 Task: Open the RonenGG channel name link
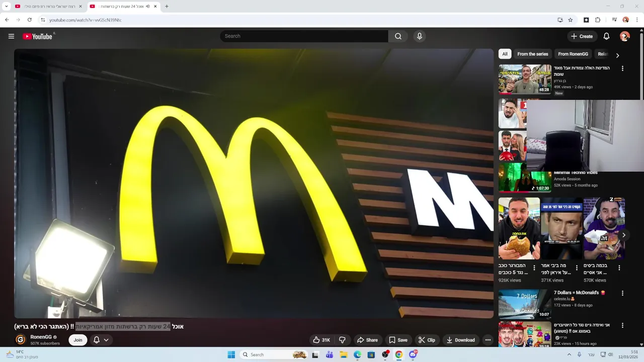(x=41, y=337)
